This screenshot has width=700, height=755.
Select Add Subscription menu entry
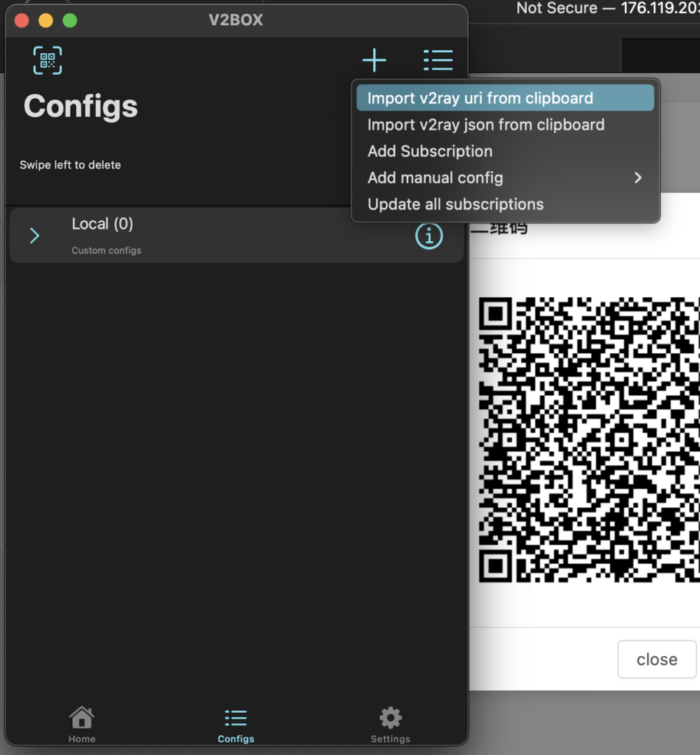tap(505, 151)
